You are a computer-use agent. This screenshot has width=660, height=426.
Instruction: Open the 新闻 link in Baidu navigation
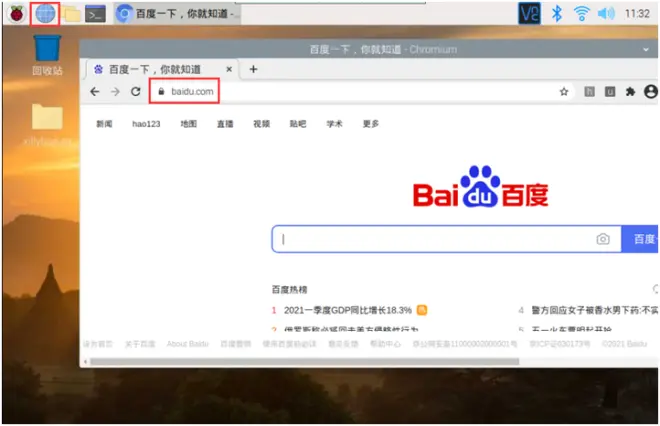point(104,124)
